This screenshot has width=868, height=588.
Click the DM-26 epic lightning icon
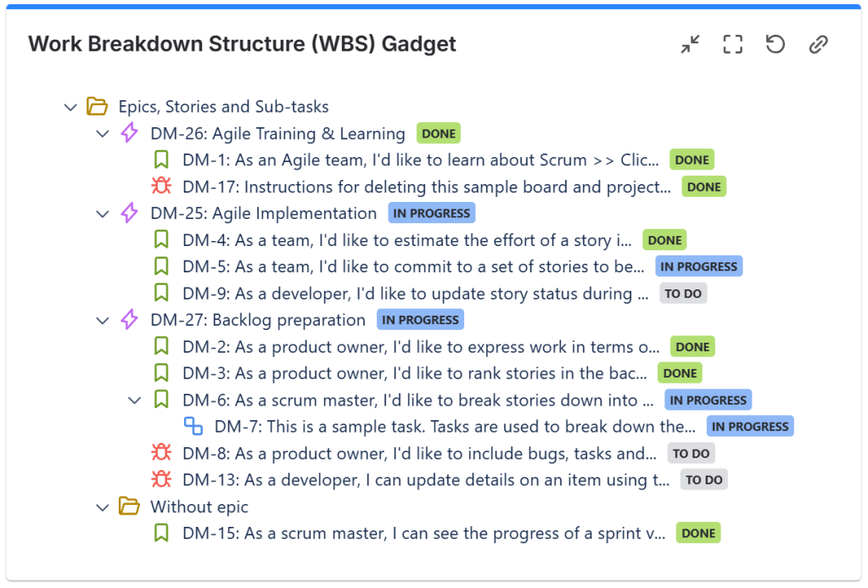pos(129,133)
